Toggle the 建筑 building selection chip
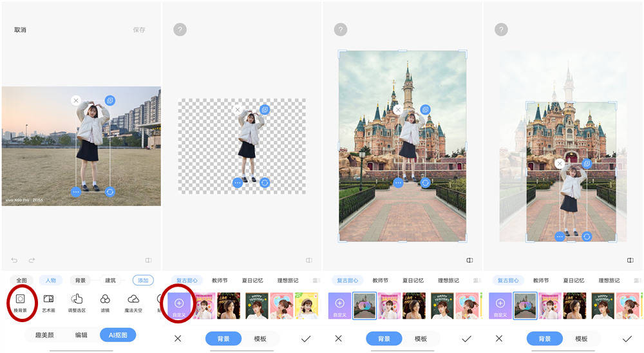This screenshot has height=353, width=644. pos(110,280)
